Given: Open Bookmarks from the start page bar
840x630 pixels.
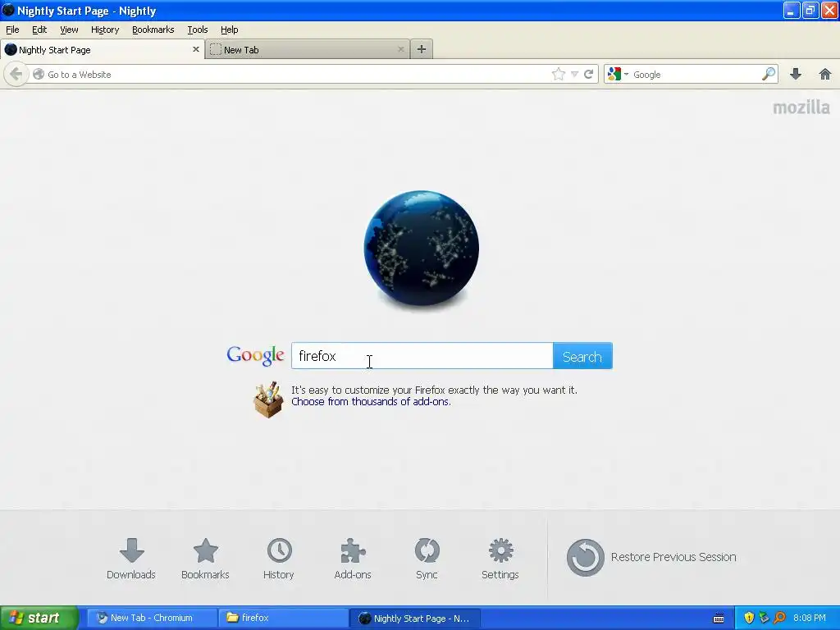Looking at the screenshot, I should tap(205, 559).
